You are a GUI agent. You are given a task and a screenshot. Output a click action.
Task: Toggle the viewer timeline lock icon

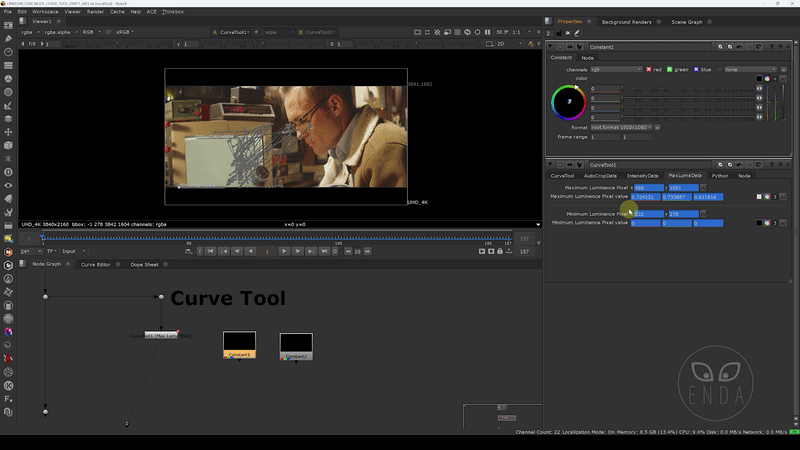pos(500,251)
